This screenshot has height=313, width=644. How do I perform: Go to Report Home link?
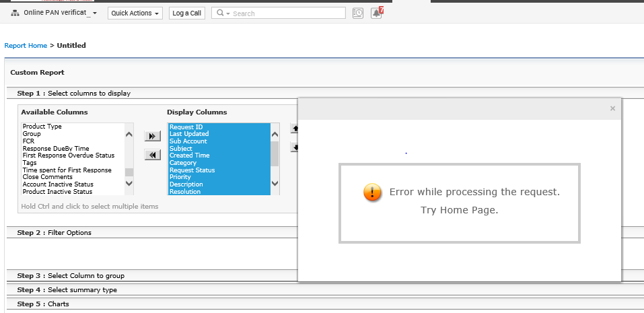point(26,46)
